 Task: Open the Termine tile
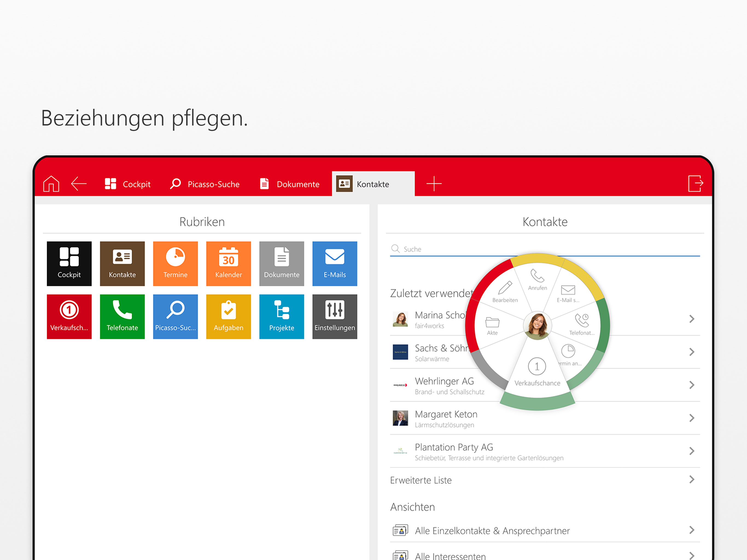175,263
